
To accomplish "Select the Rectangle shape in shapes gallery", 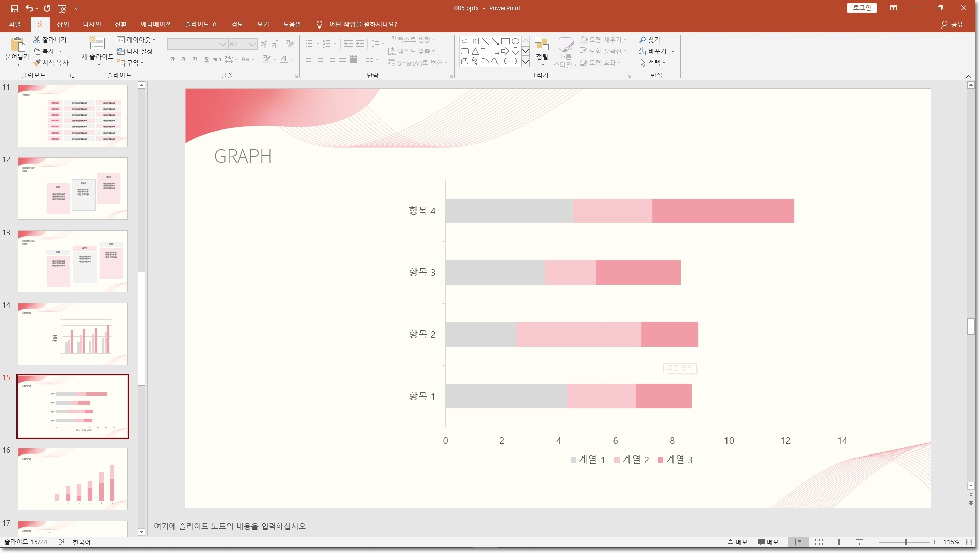I will tap(505, 41).
